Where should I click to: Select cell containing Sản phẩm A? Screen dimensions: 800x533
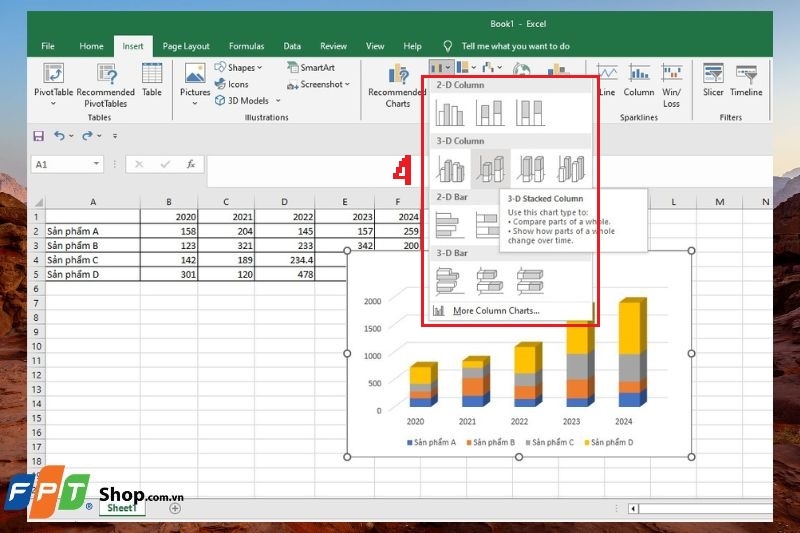tap(93, 231)
